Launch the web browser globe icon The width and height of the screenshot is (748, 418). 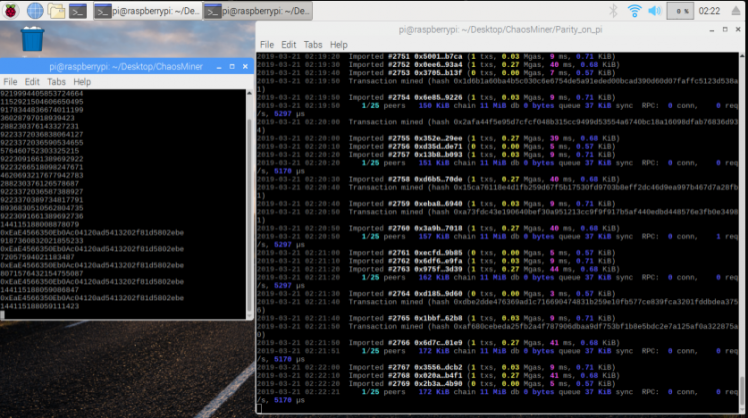point(35,11)
